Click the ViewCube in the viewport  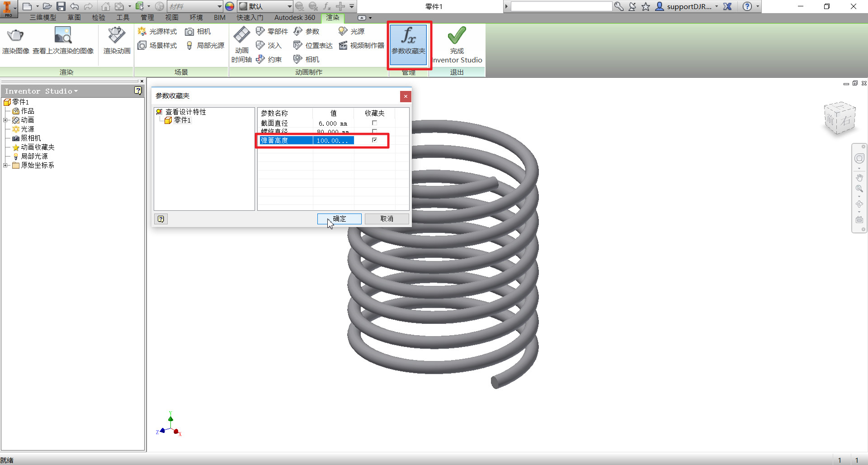[840, 118]
